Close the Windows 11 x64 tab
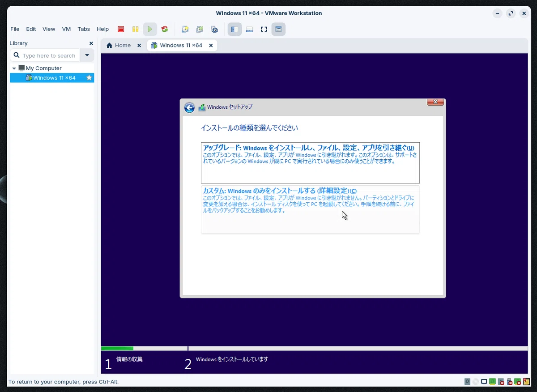Viewport: 537px width, 392px height. pyautogui.click(x=211, y=45)
